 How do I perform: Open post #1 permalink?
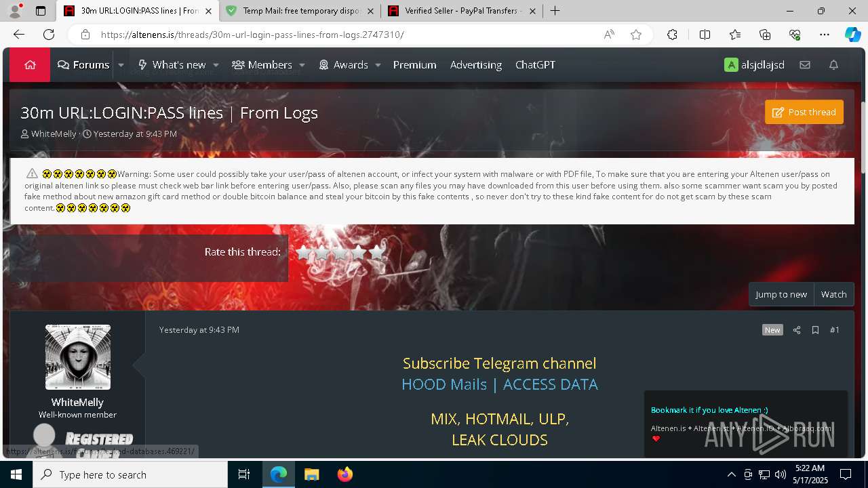835,330
